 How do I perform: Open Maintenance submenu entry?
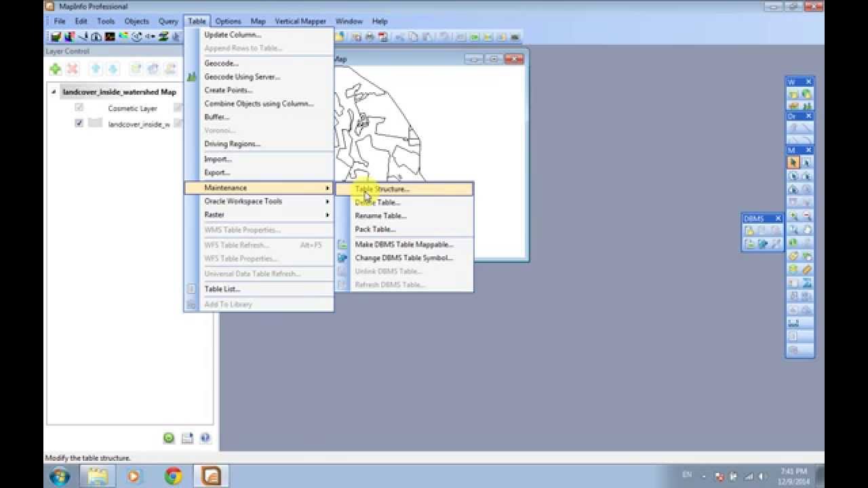[x=259, y=188]
